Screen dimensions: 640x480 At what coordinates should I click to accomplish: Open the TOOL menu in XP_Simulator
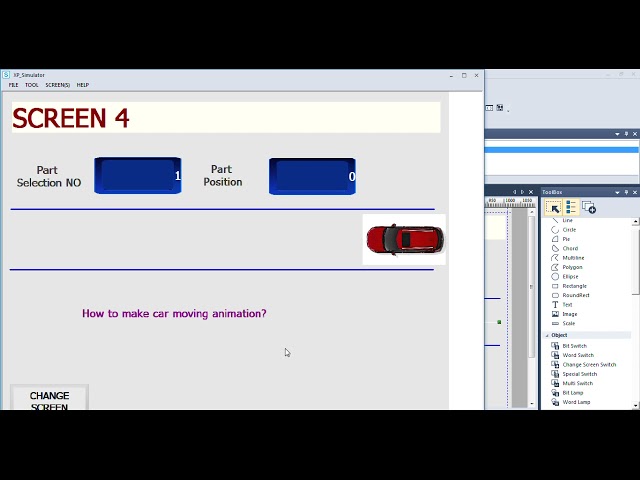pos(31,85)
